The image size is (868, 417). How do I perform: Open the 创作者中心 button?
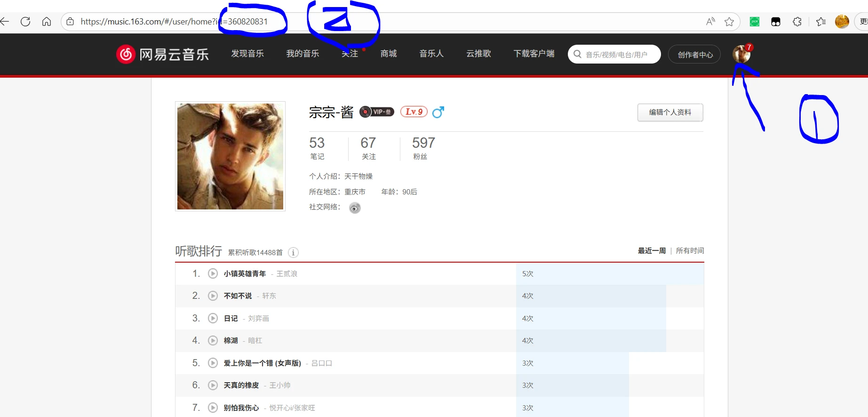(x=695, y=55)
